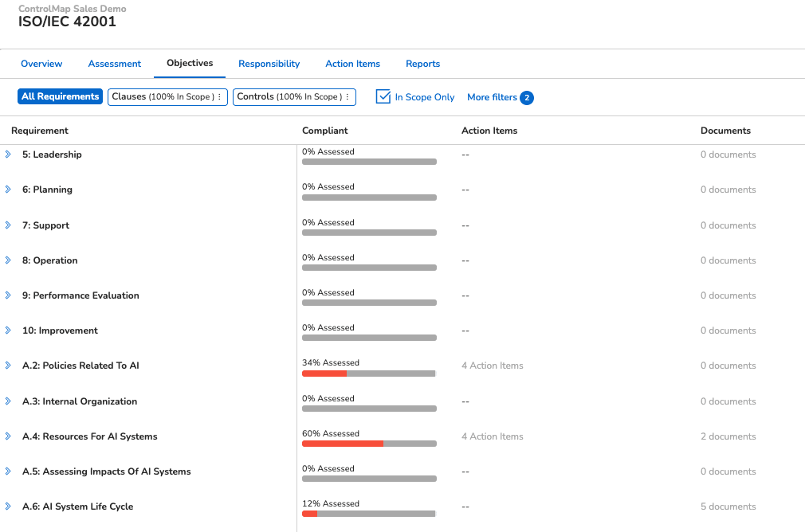
Task: Expand A.2: Policies Related To AI
Action: 8,366
